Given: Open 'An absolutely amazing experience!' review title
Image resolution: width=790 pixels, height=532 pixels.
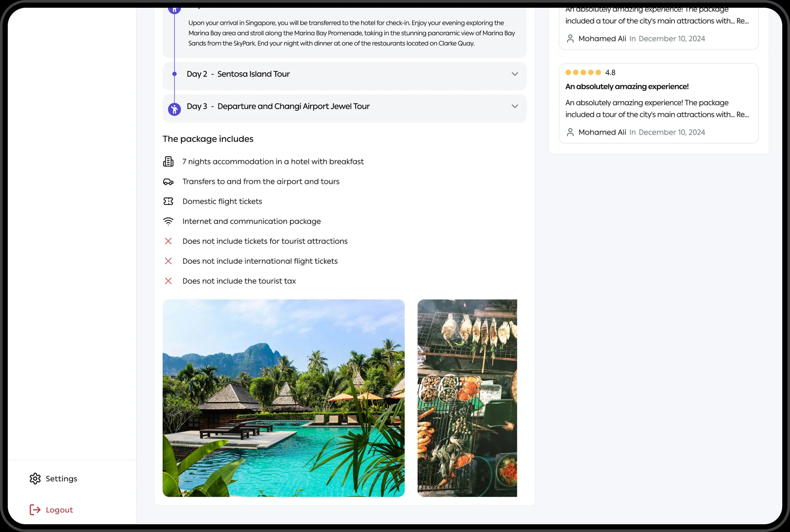Looking at the screenshot, I should [627, 87].
